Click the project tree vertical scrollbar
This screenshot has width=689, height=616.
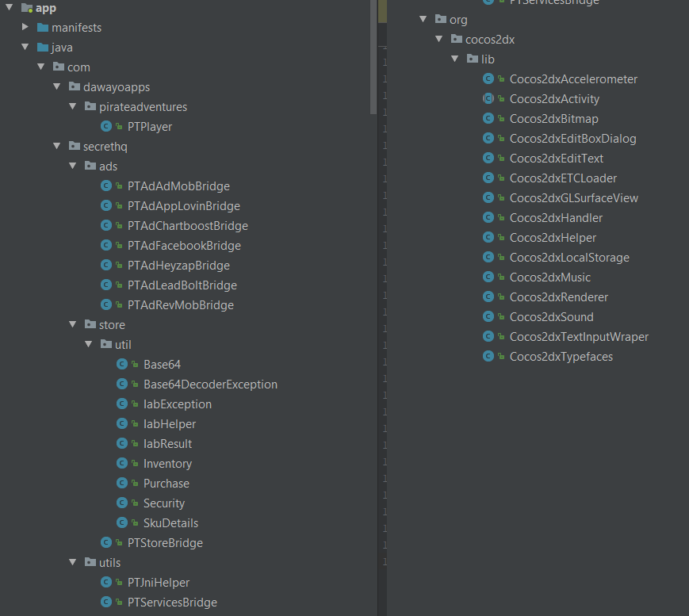coord(373,55)
